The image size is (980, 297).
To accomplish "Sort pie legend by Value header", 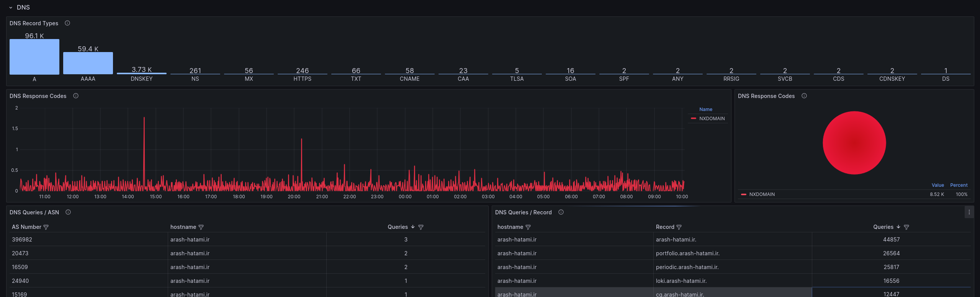I will 938,185.
